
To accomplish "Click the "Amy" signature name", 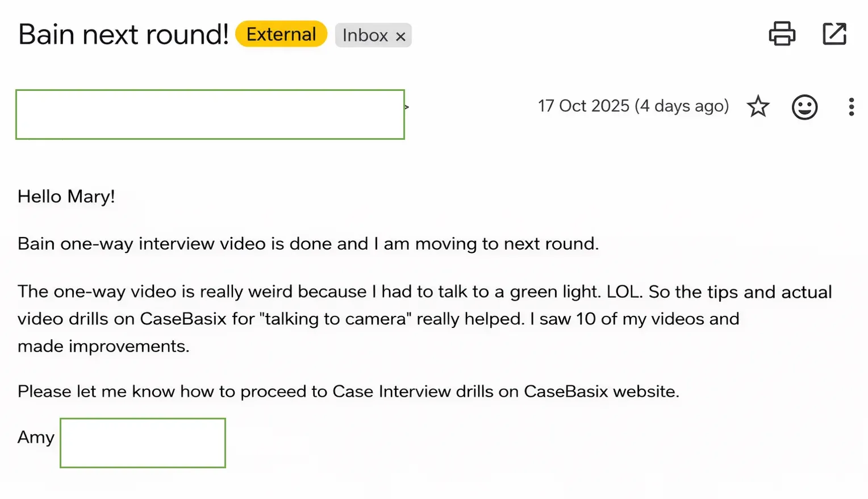I will tap(36, 437).
